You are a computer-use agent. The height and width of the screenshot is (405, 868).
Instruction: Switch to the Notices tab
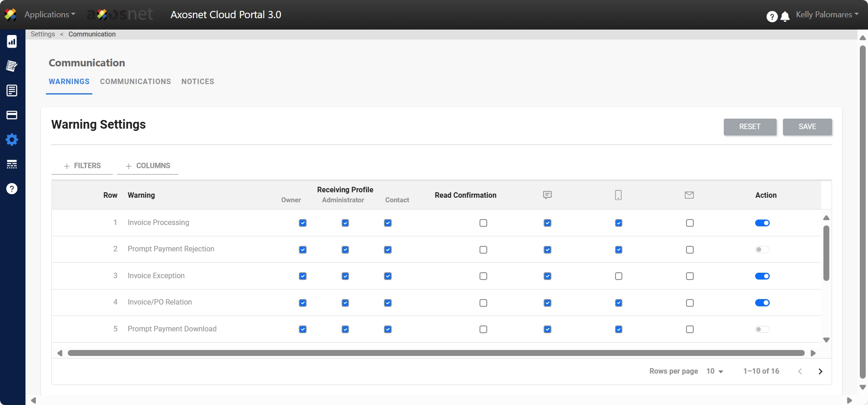click(x=197, y=82)
